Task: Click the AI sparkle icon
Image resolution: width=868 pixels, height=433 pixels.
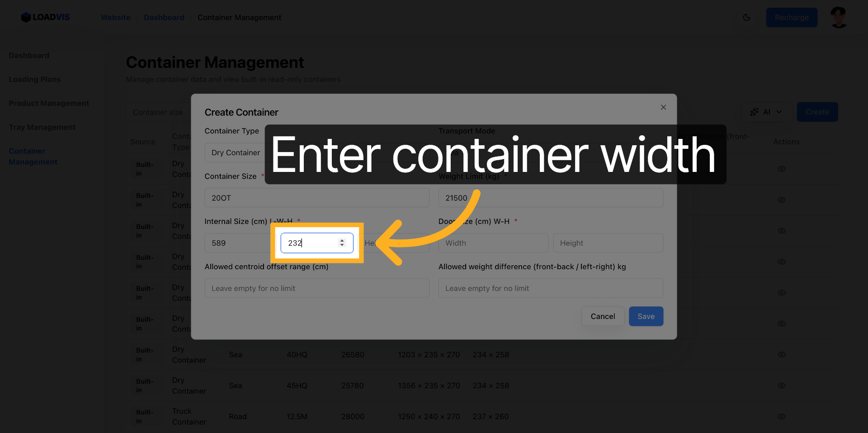Action: click(754, 112)
